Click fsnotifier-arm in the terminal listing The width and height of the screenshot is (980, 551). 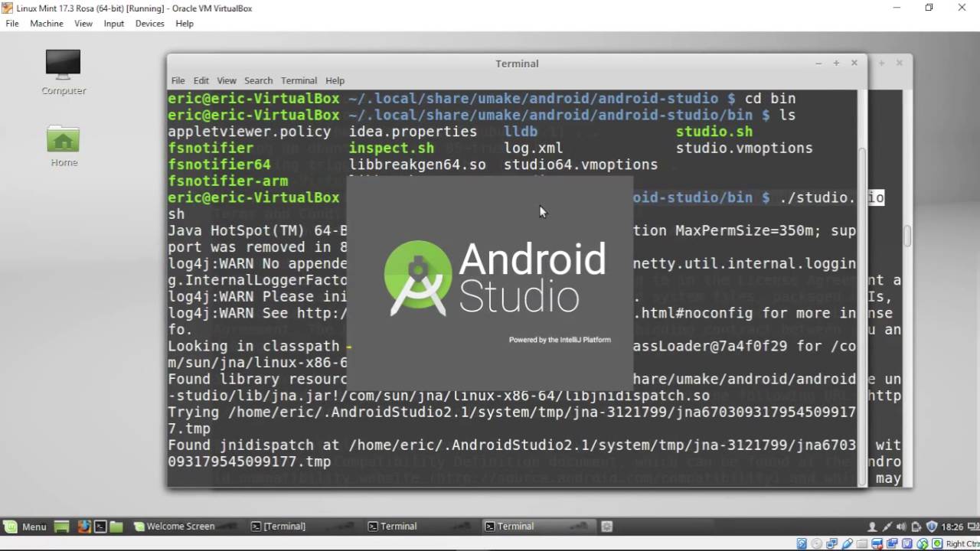coord(228,181)
